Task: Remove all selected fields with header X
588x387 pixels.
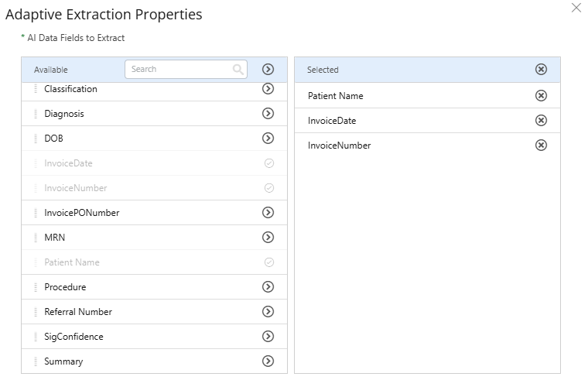Action: point(541,70)
